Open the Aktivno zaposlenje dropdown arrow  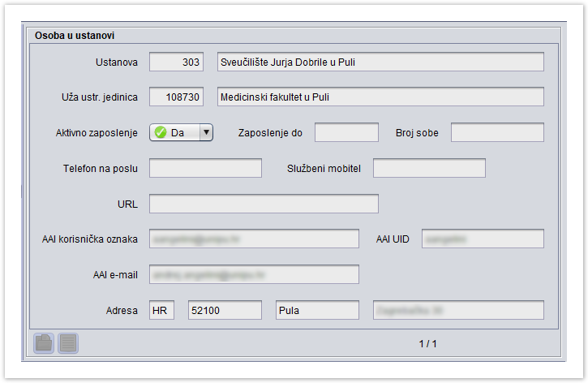pos(205,133)
